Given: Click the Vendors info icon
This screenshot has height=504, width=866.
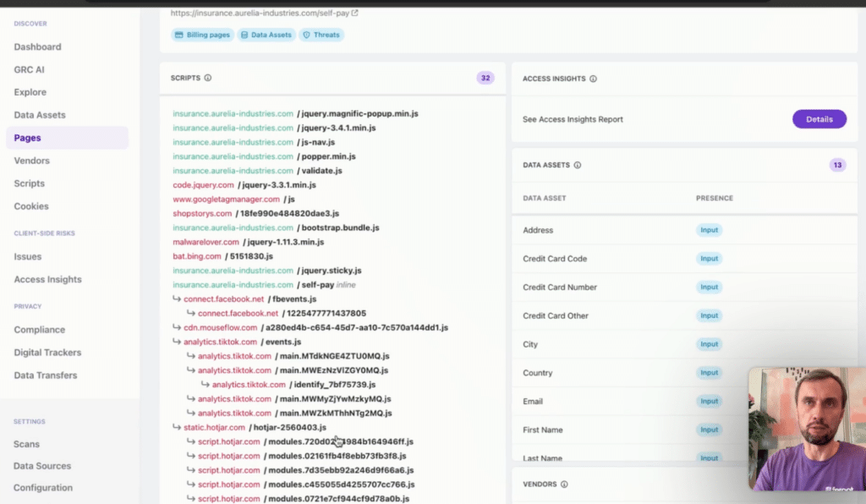Looking at the screenshot, I should (564, 484).
